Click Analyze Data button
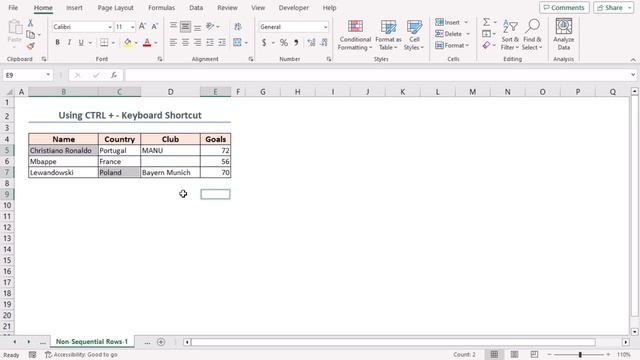This screenshot has height=360, width=640. pyautogui.click(x=564, y=35)
